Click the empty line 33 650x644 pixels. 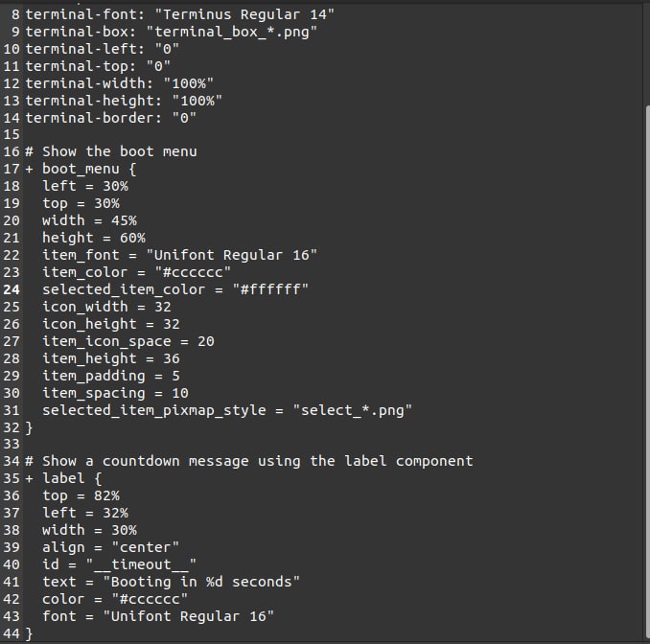(x=192, y=445)
